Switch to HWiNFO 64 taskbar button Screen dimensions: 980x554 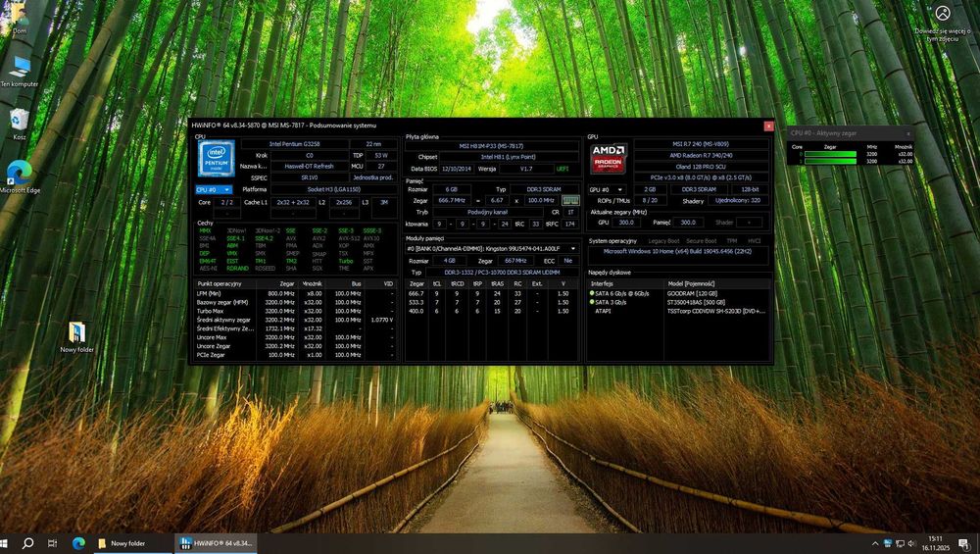coord(217,543)
